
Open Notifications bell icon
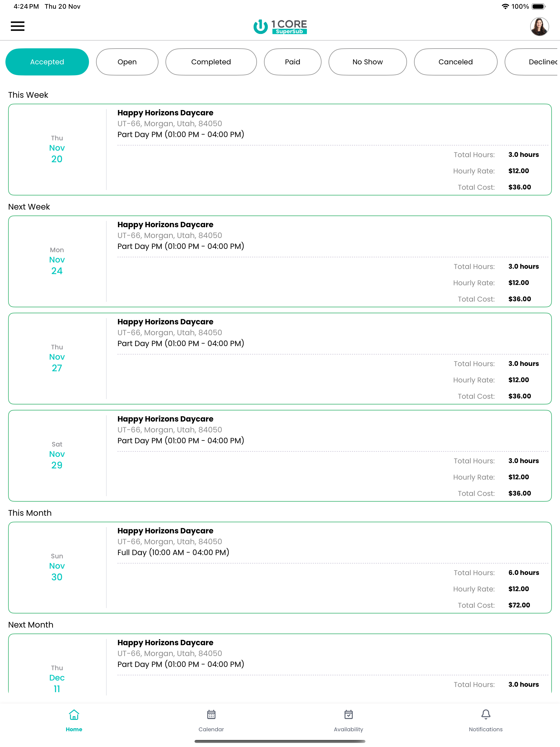point(486,715)
